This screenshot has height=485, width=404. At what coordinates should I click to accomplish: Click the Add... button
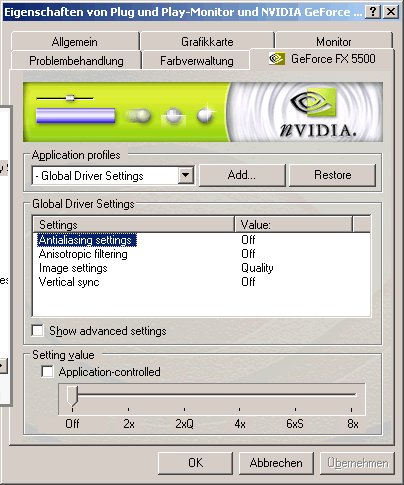(242, 175)
